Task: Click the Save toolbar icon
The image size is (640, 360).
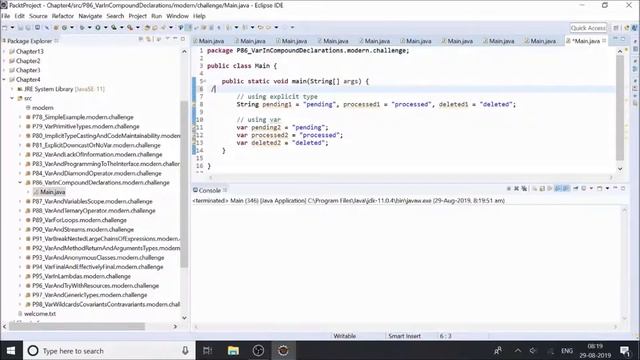Action: click(20, 28)
